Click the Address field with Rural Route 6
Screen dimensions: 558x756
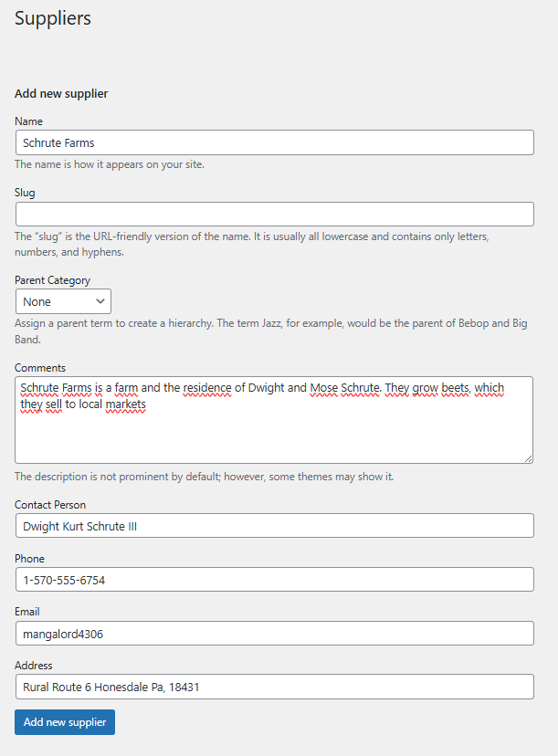click(x=274, y=687)
